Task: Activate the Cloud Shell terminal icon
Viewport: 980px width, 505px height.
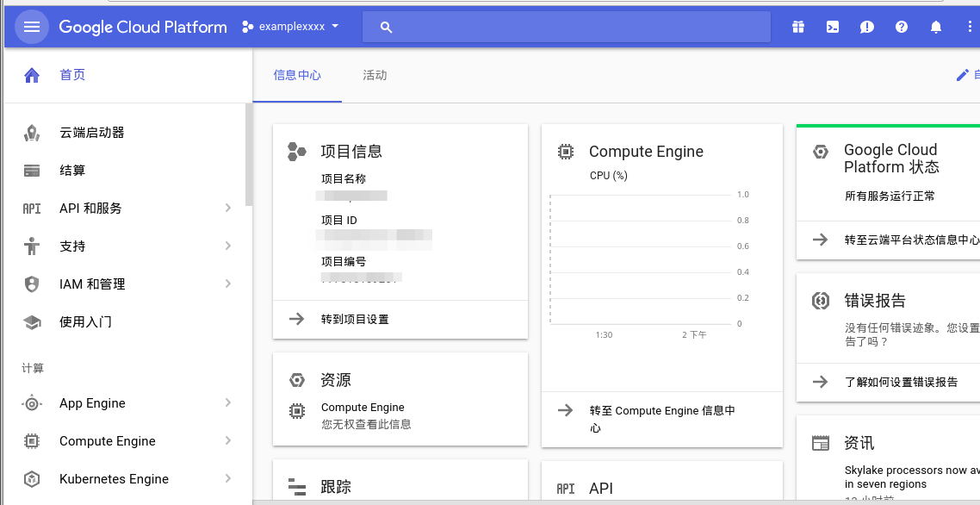Action: (833, 27)
